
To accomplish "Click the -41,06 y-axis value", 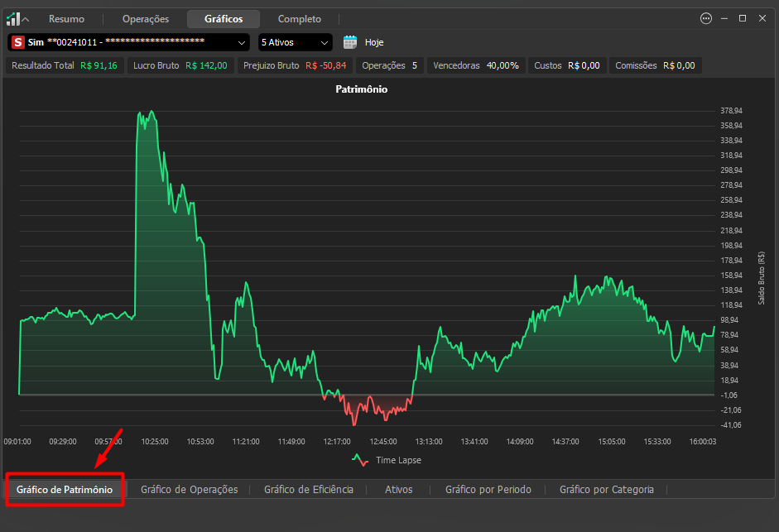I will click(731, 425).
